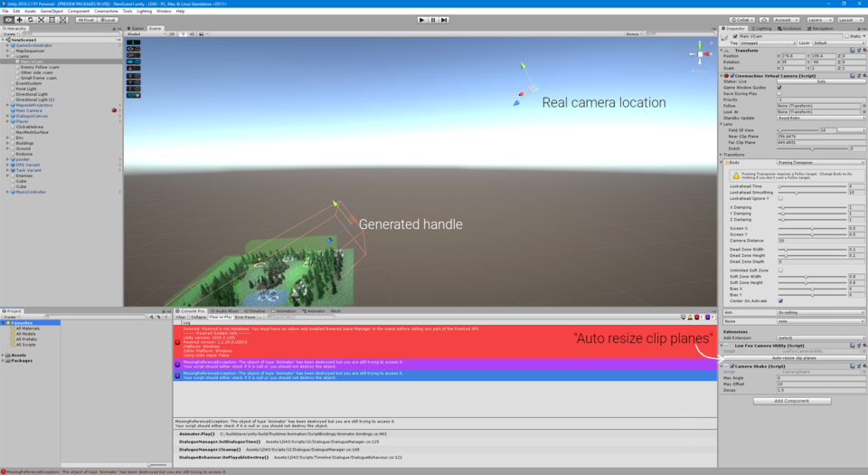The height and width of the screenshot is (475, 868).
Task: Toggle scene effects image icon
Action: 201,33
